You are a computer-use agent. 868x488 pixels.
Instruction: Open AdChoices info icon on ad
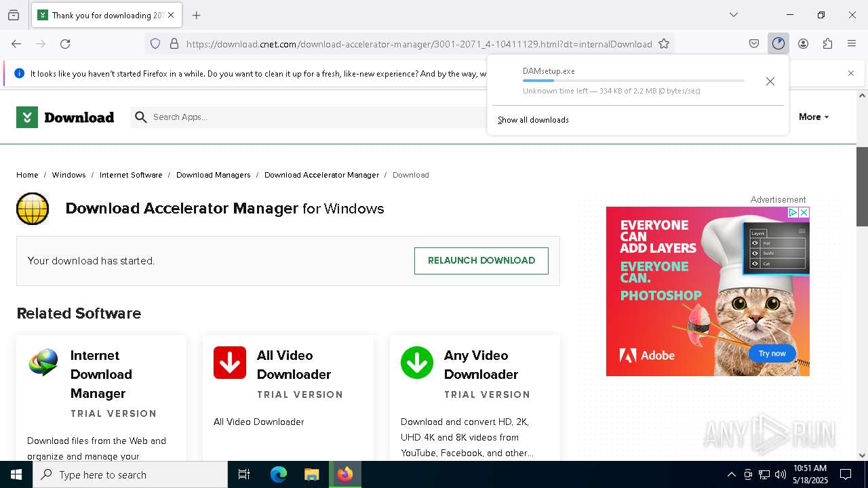[x=793, y=212]
